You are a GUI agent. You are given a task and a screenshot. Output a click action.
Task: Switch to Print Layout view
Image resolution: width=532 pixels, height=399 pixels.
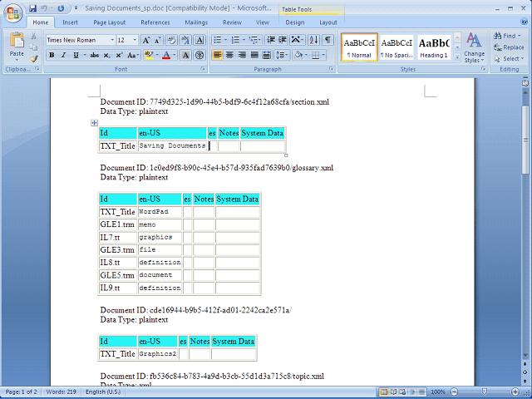(x=384, y=392)
